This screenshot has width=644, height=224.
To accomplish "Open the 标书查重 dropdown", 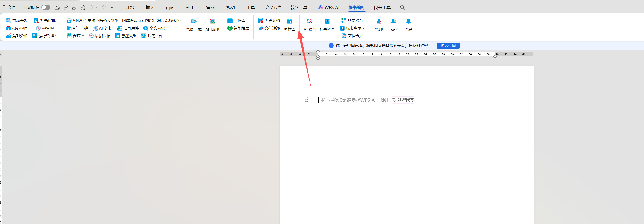I will click(364, 28).
